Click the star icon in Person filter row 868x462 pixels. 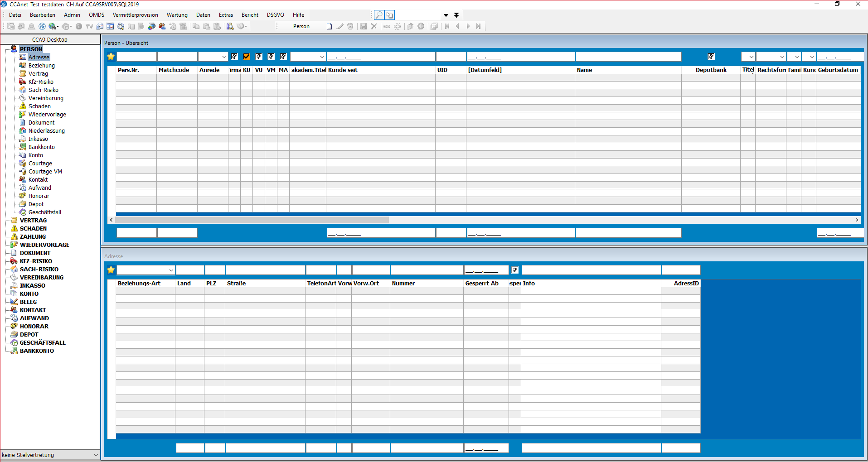click(111, 57)
